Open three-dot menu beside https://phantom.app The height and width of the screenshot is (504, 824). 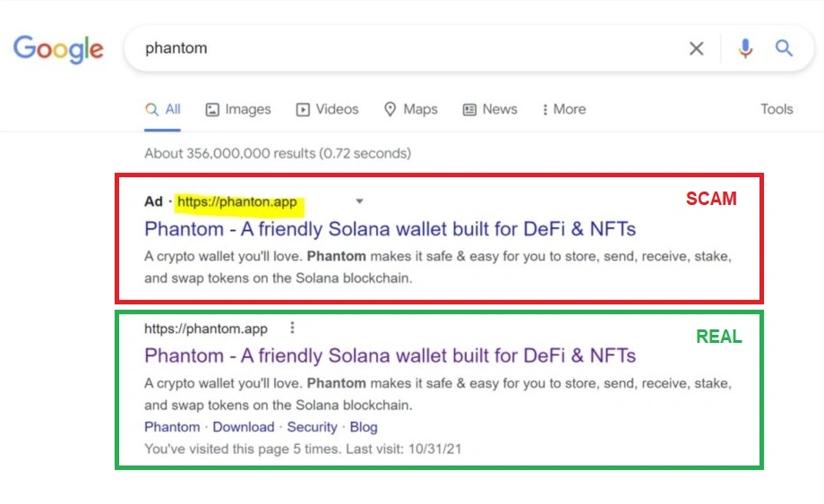[x=292, y=329]
